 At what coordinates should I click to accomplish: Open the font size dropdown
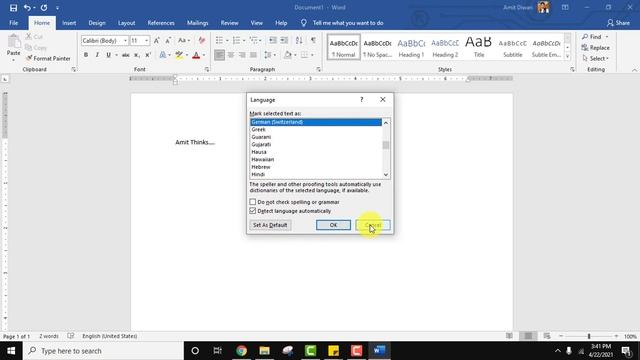[147, 40]
